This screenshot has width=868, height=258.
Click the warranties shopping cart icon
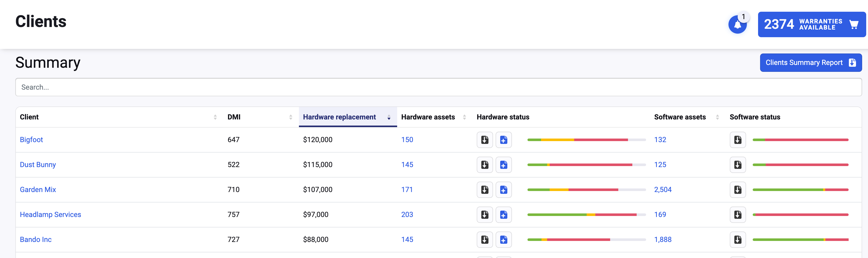tap(853, 24)
